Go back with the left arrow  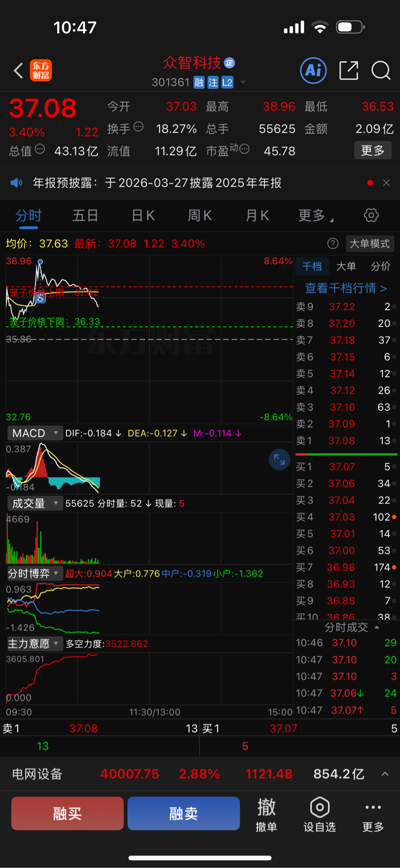pos(18,70)
